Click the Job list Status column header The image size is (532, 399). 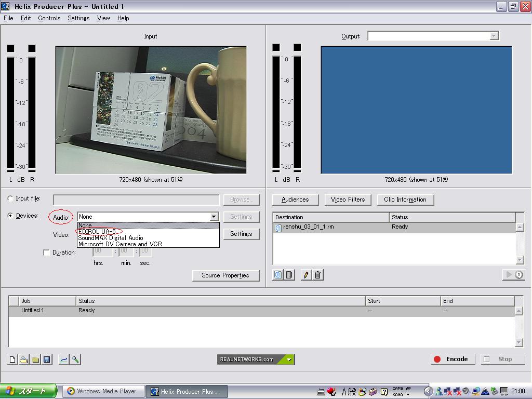tap(220, 301)
